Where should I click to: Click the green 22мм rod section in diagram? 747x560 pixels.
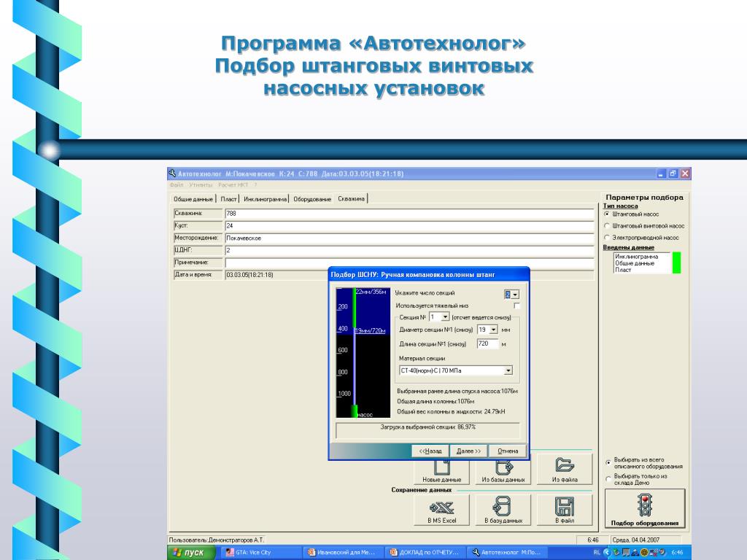(x=355, y=308)
